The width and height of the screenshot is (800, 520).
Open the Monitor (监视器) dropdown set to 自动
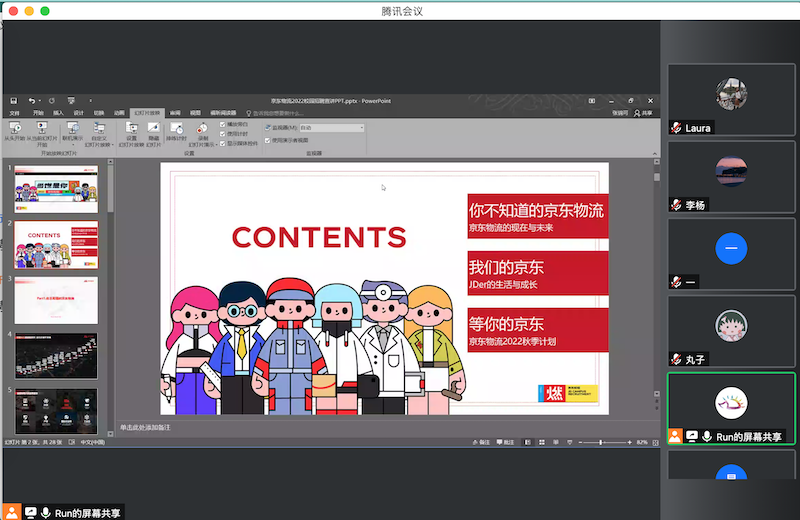pyautogui.click(x=330, y=128)
